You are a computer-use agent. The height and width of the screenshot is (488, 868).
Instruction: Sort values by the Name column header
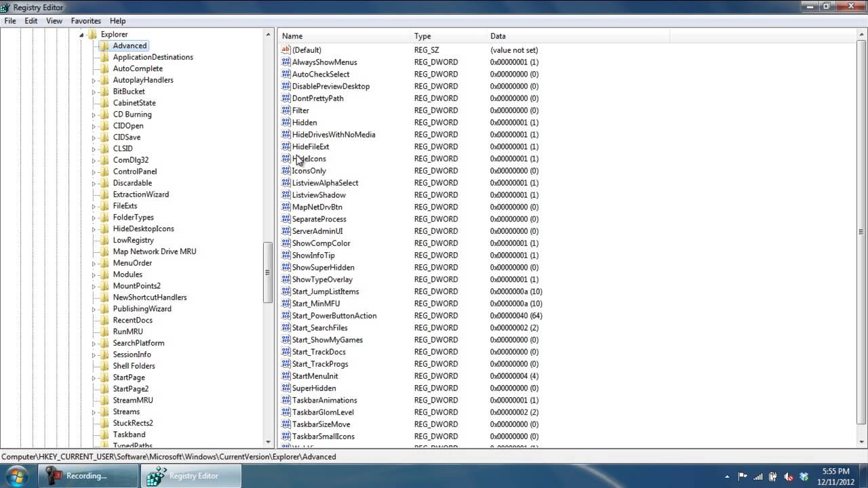(x=344, y=36)
